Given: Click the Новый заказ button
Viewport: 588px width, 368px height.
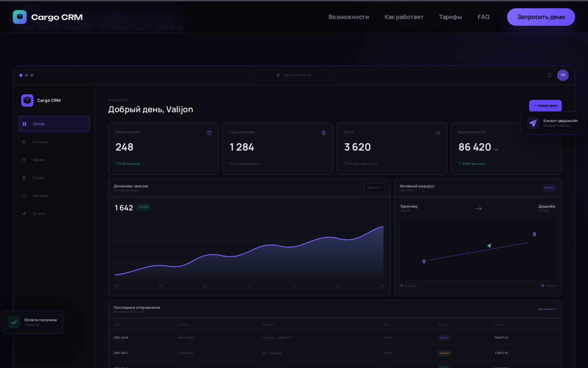Looking at the screenshot, I should 545,106.
